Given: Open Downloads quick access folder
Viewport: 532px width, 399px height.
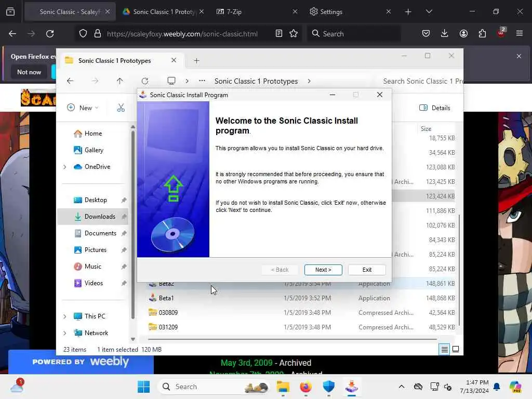Looking at the screenshot, I should coord(100,217).
